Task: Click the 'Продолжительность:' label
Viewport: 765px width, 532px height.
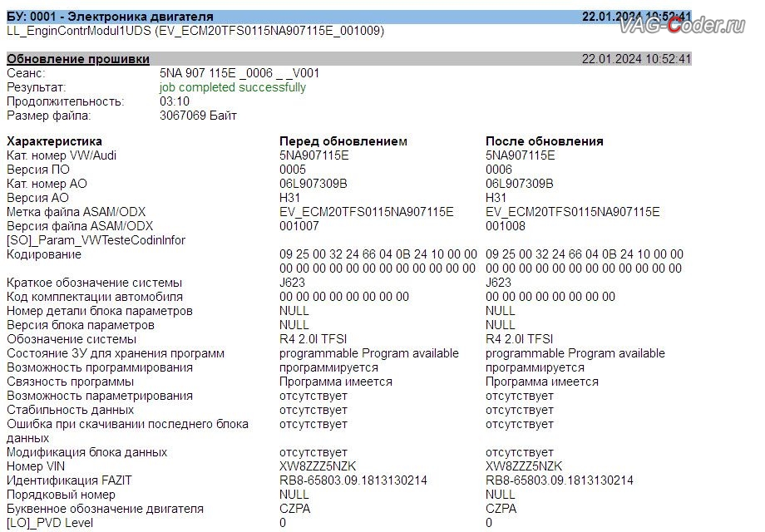Action: point(66,101)
